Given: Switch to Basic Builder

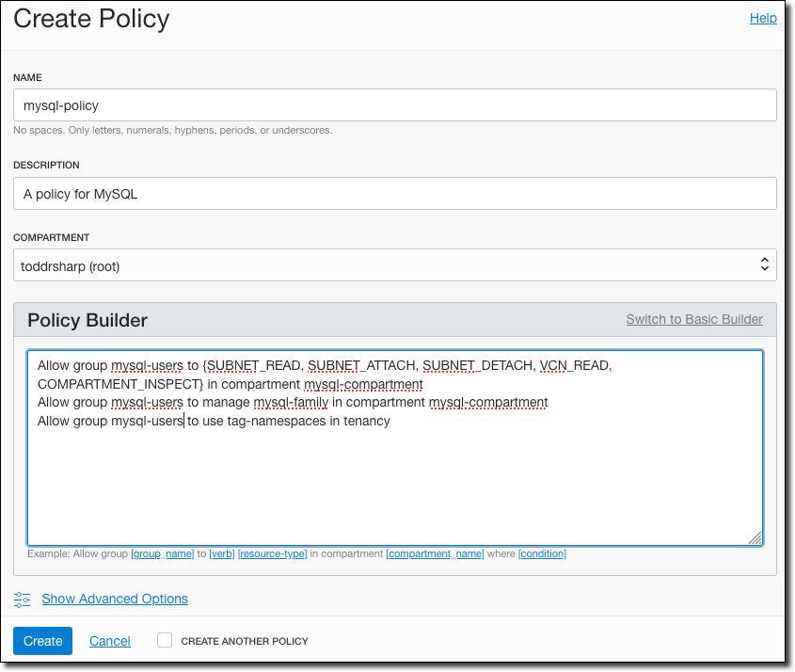Looking at the screenshot, I should tap(694, 319).
